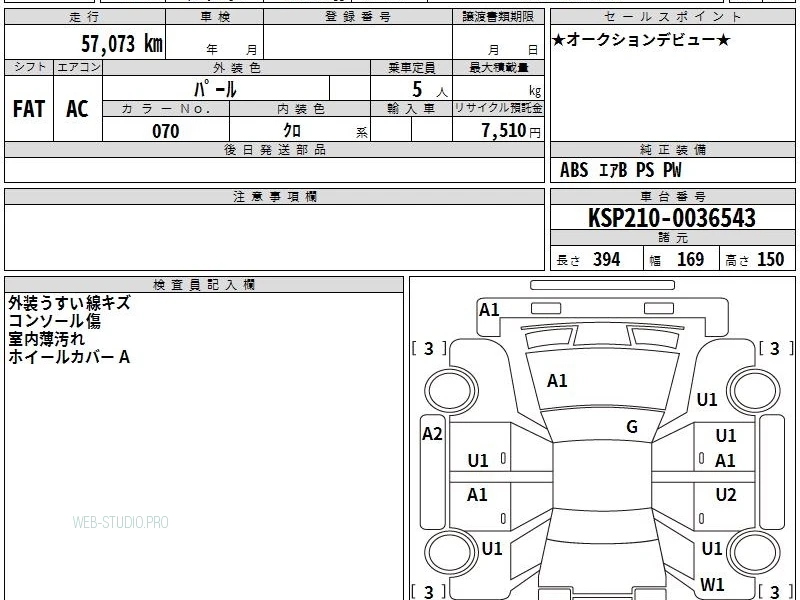Select the exterior color value パール
This screenshot has height=600, width=800.
(215, 89)
